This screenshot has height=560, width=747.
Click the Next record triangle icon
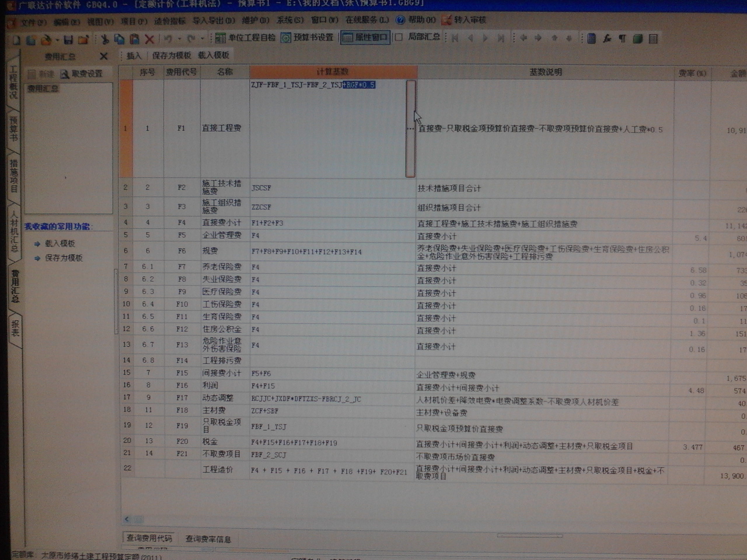click(x=485, y=38)
